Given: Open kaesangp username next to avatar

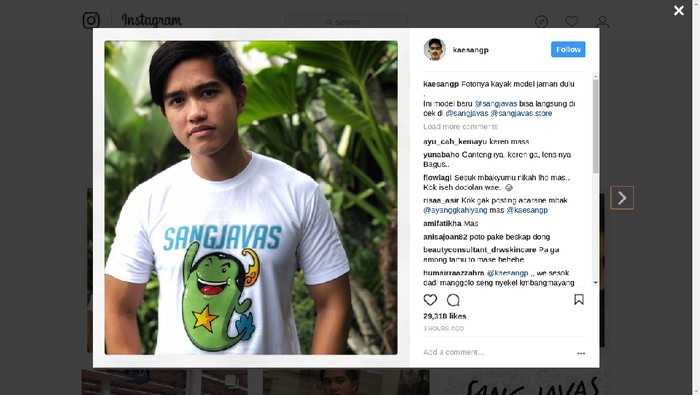Looking at the screenshot, I should tap(471, 50).
